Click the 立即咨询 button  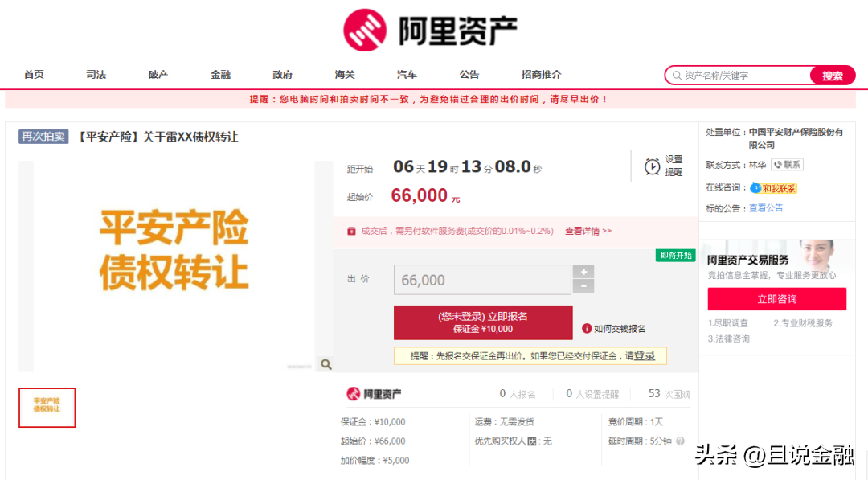[776, 299]
